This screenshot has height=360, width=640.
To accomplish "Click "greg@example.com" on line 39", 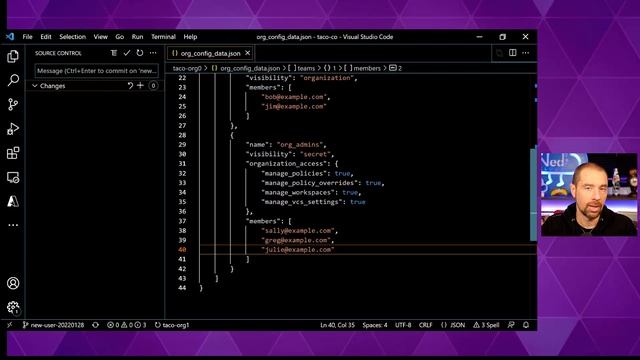I will (296, 240).
